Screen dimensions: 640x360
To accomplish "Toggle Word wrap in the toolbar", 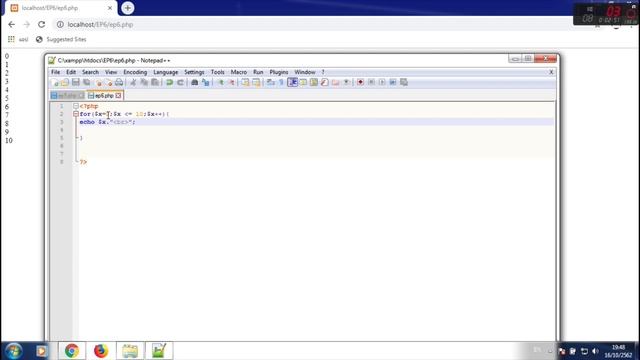I will coord(271,82).
